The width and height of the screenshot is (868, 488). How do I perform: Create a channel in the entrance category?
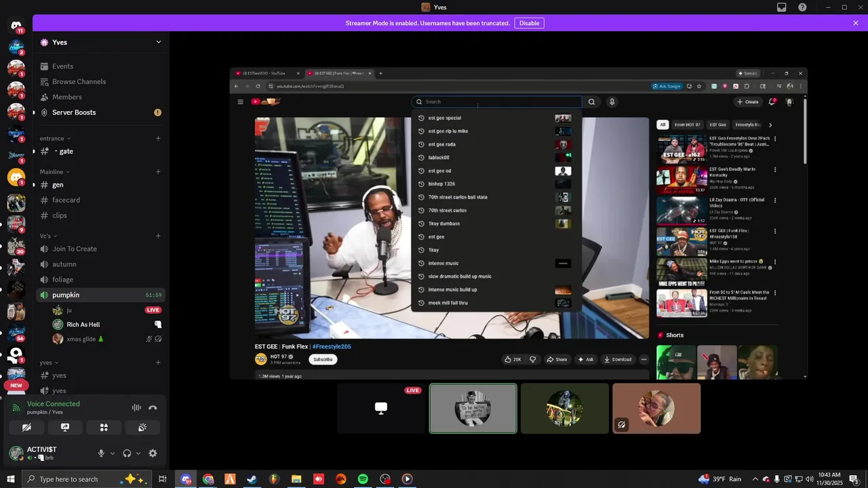click(158, 138)
